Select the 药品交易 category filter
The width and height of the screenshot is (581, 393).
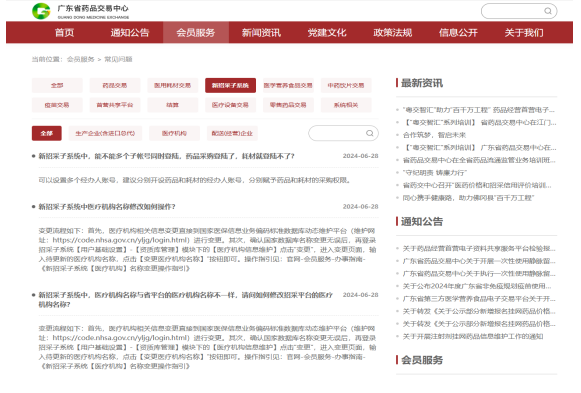(115, 86)
